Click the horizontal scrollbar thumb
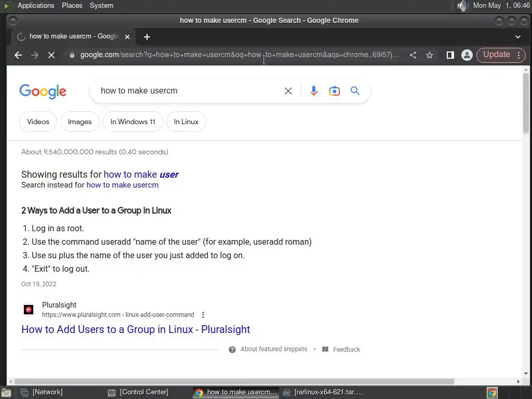This screenshot has height=399, width=532. click(234, 382)
